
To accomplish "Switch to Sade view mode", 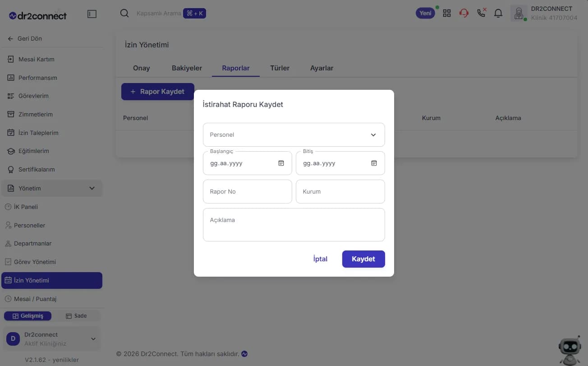I will [76, 316].
